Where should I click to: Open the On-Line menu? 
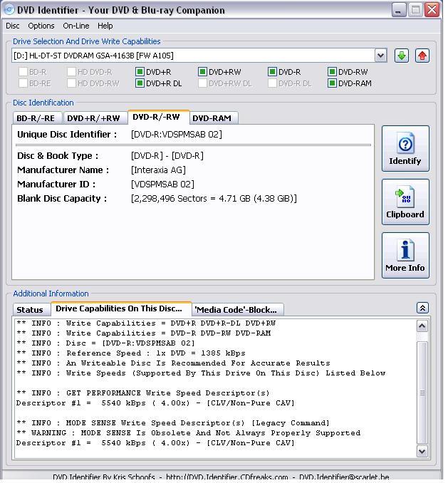(76, 26)
